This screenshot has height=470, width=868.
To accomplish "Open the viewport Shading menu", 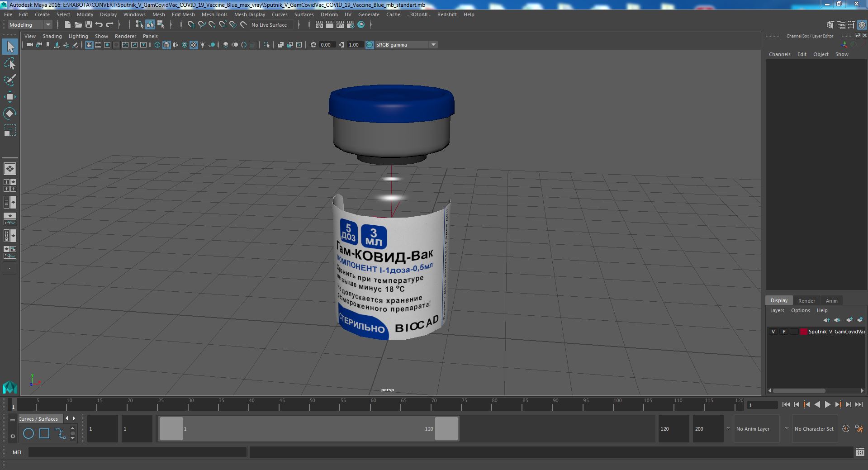I will (x=52, y=36).
